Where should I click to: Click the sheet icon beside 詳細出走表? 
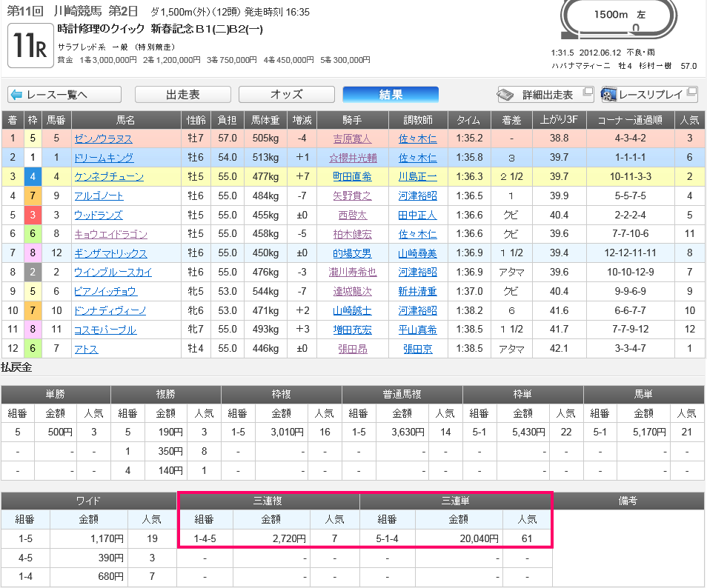(505, 95)
